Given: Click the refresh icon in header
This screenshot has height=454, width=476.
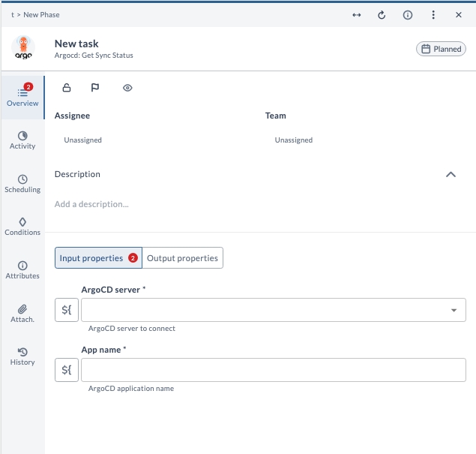Looking at the screenshot, I should click(x=382, y=15).
